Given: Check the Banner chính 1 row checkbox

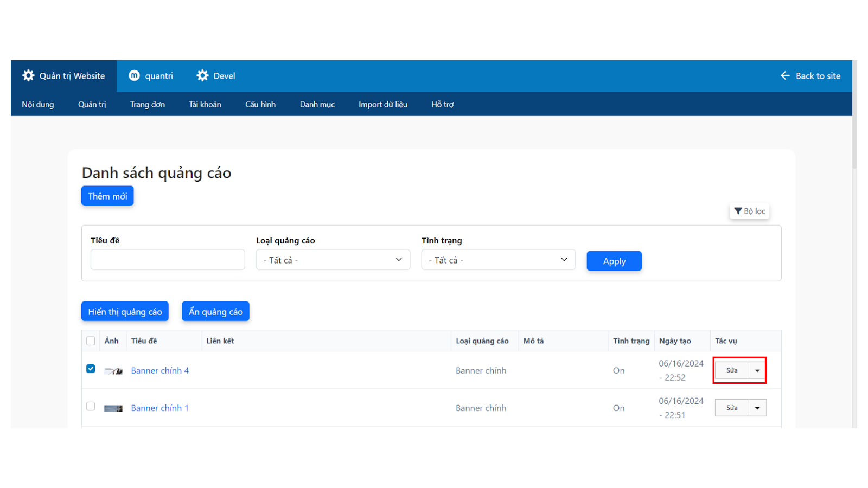Looking at the screenshot, I should pyautogui.click(x=91, y=406).
